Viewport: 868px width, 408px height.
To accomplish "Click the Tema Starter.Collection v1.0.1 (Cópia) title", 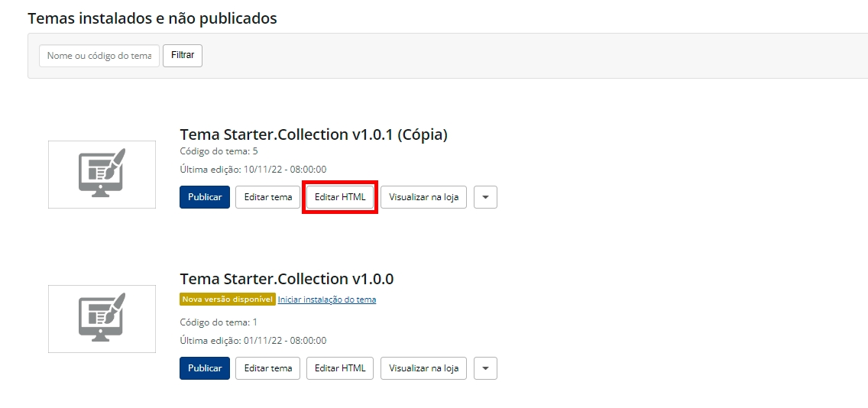I will tap(313, 134).
